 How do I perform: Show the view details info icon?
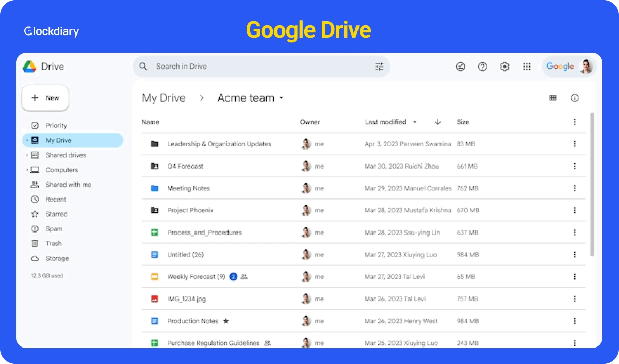575,98
